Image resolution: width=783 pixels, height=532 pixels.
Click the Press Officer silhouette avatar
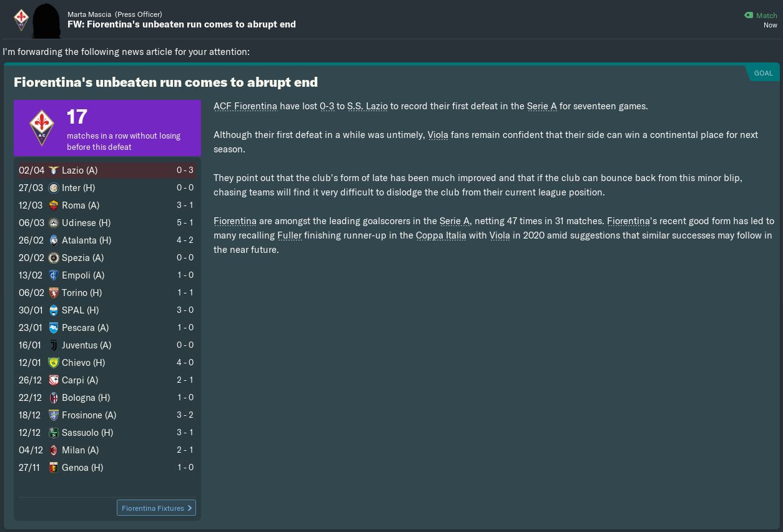coord(48,21)
